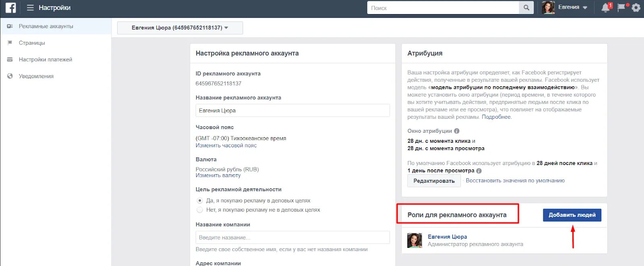Click the Редактировать button
Screen dimensions: 644x266
tap(434, 181)
